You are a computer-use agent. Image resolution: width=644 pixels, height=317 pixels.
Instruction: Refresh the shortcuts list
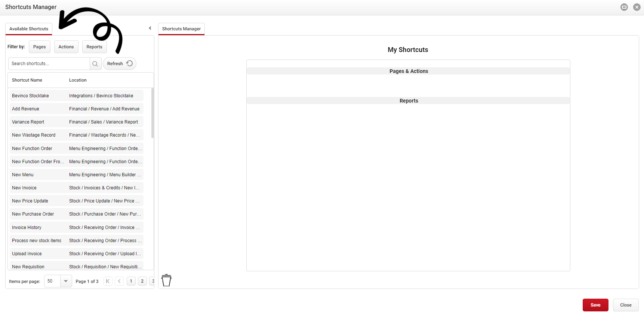click(x=119, y=64)
